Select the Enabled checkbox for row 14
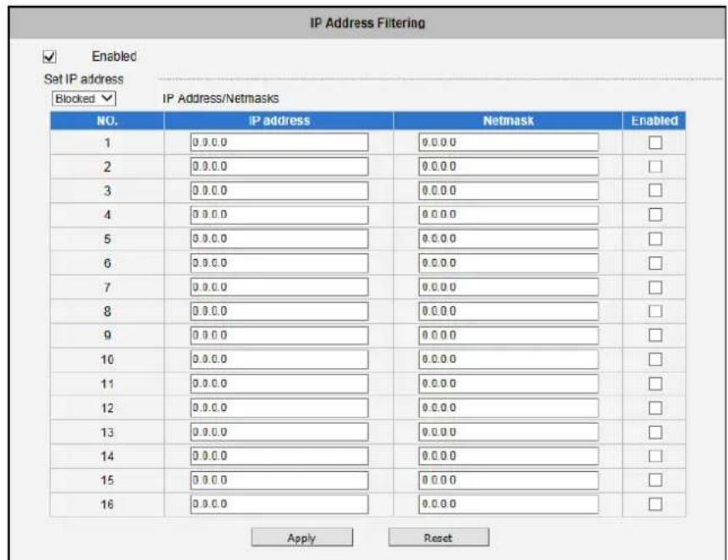The height and width of the screenshot is (560, 728). click(x=655, y=456)
